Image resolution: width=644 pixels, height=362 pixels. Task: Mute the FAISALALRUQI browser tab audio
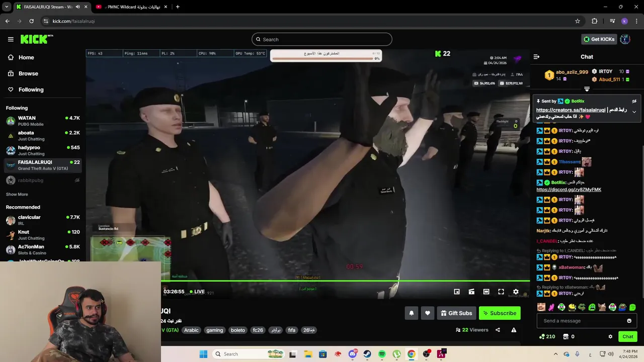(x=77, y=7)
